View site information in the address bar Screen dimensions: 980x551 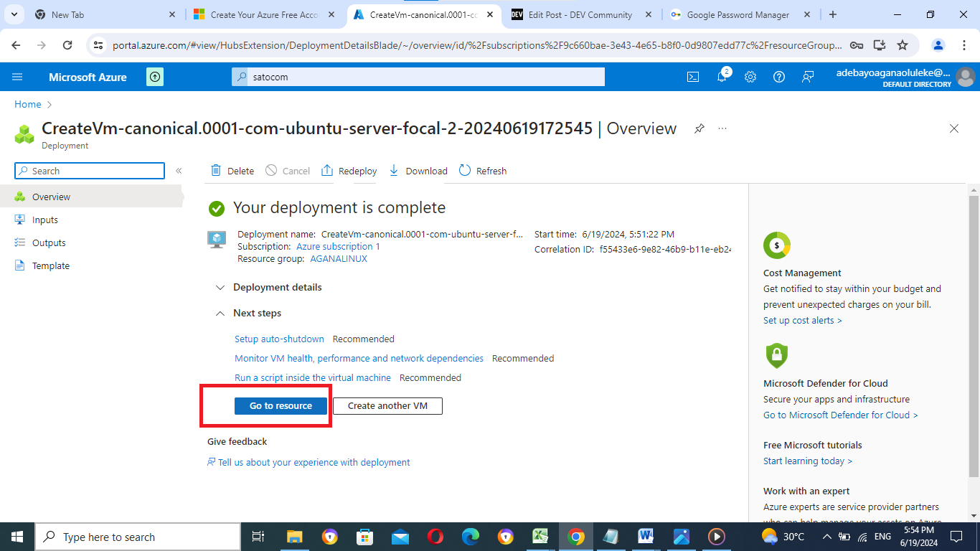coord(99,45)
